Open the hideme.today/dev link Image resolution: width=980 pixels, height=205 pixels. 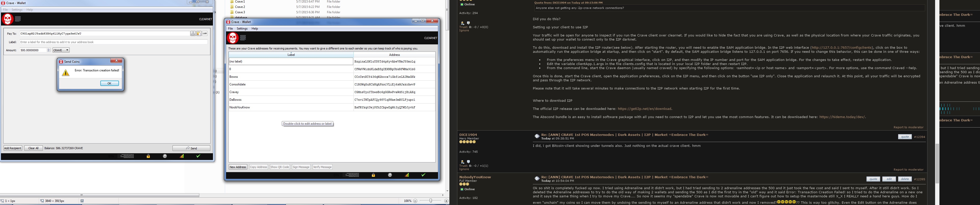click(x=842, y=117)
